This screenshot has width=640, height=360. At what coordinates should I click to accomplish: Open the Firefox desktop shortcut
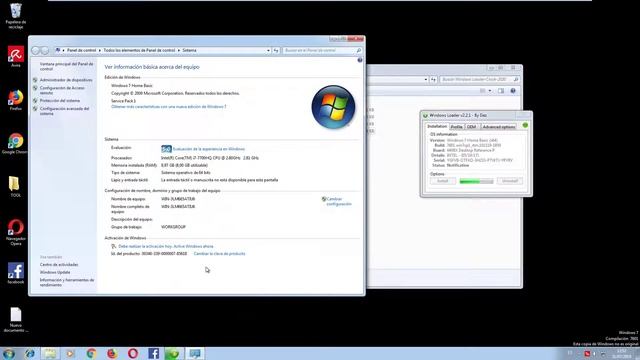point(16,100)
